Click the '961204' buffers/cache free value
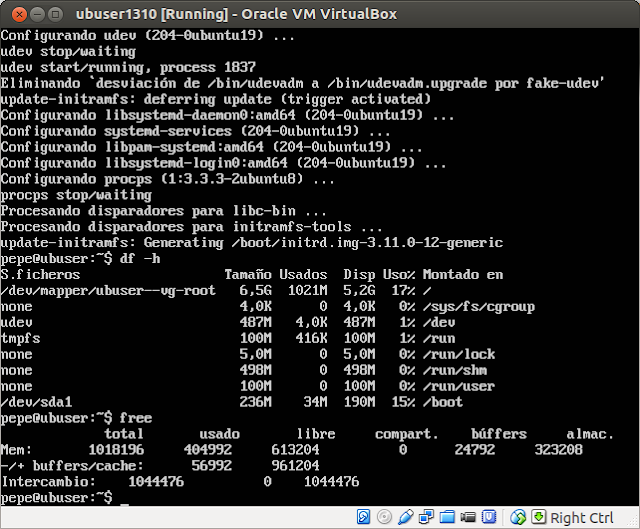This screenshot has height=529, width=640. tap(296, 466)
